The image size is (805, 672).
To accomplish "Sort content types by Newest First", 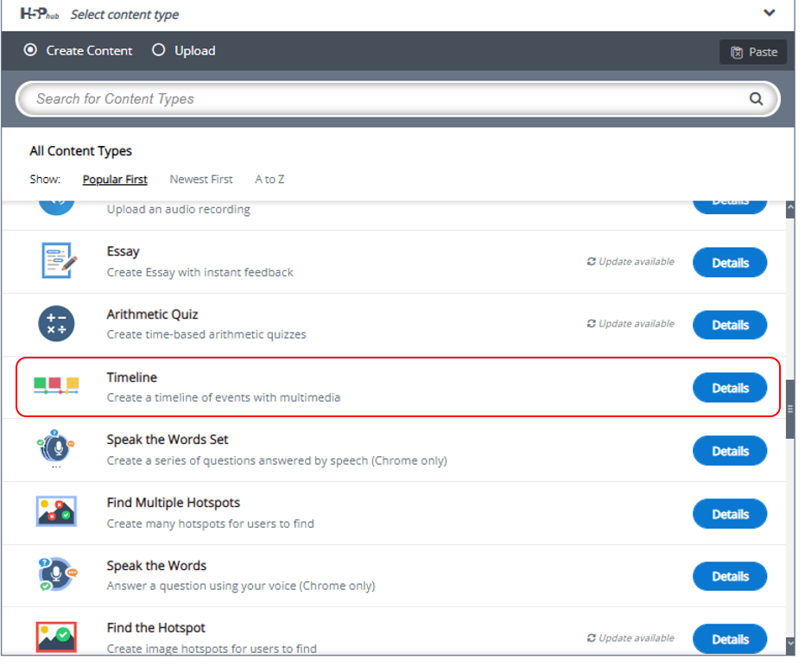I will coord(201,180).
